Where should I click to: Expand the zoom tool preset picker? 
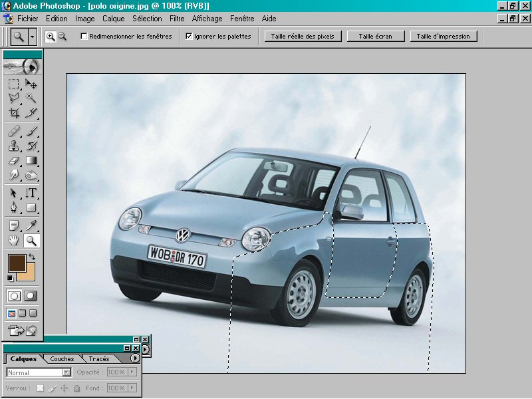coord(33,37)
